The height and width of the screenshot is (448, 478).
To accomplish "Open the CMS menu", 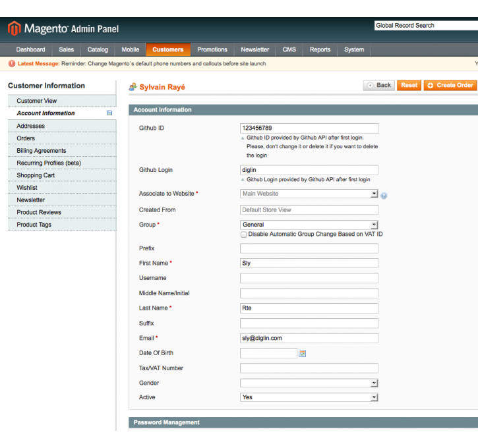I will pyautogui.click(x=289, y=49).
